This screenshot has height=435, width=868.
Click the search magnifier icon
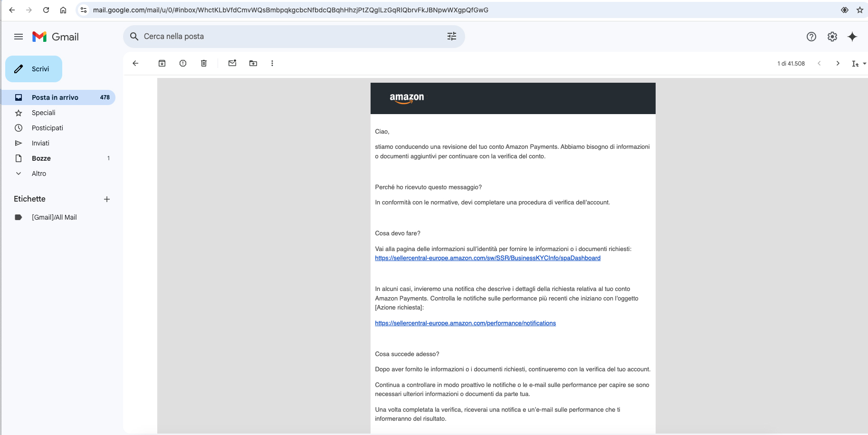(134, 37)
